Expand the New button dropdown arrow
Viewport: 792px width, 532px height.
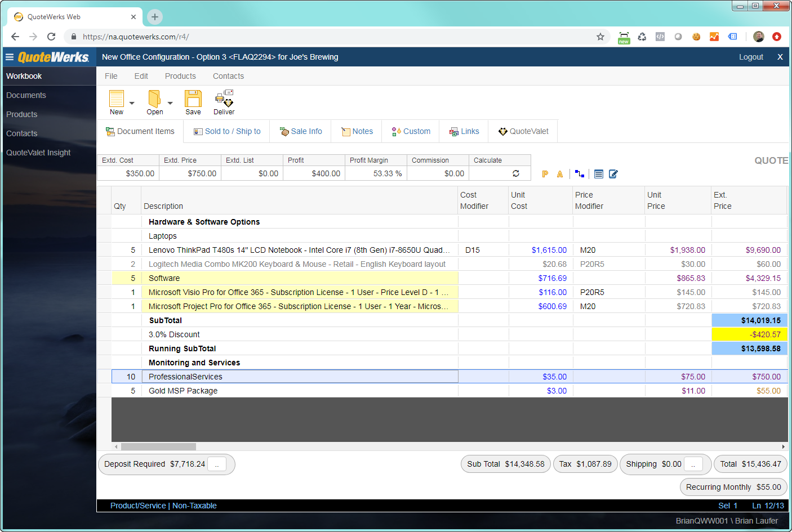pos(132,103)
